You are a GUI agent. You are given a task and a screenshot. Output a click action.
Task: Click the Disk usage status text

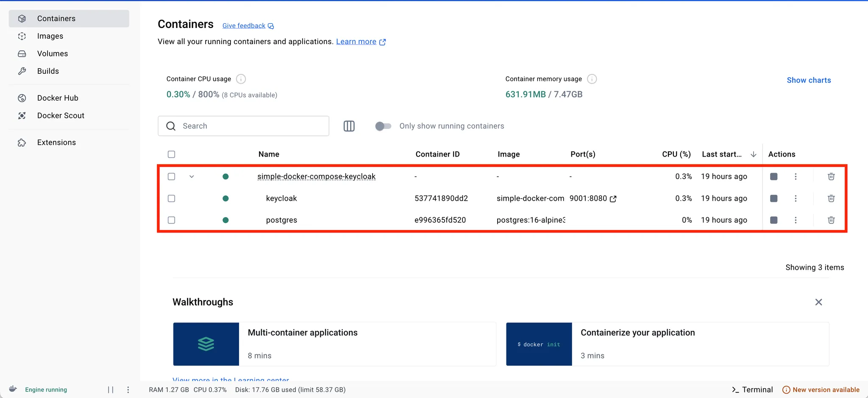pos(290,390)
